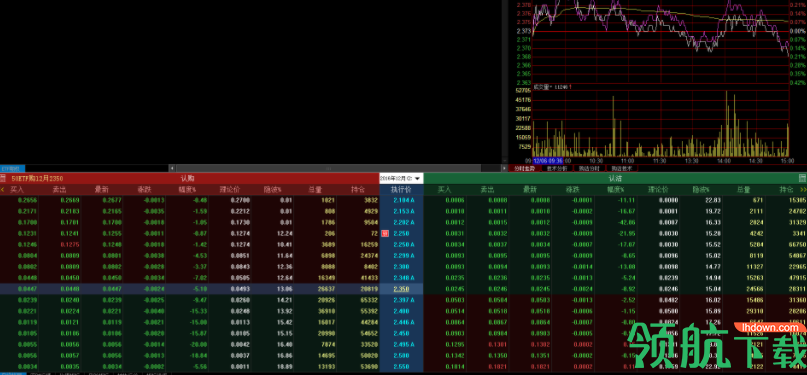This screenshot has width=807, height=375.
Task: Select strike price 2.495 A
Action: coord(404,344)
